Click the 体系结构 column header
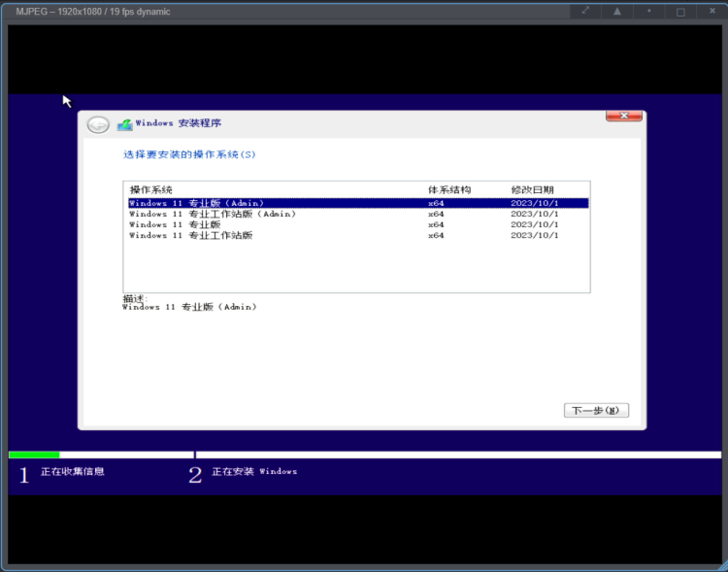The width and height of the screenshot is (728, 572). 449,189
